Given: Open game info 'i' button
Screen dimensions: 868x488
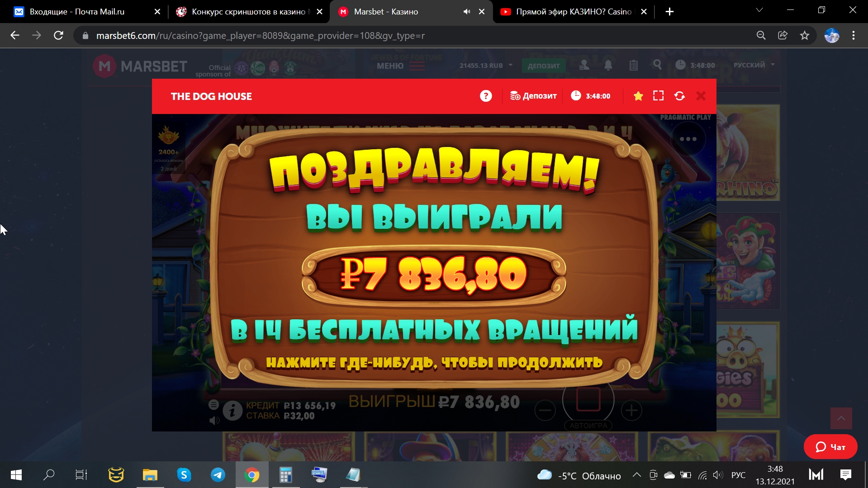Looking at the screenshot, I should (x=232, y=411).
